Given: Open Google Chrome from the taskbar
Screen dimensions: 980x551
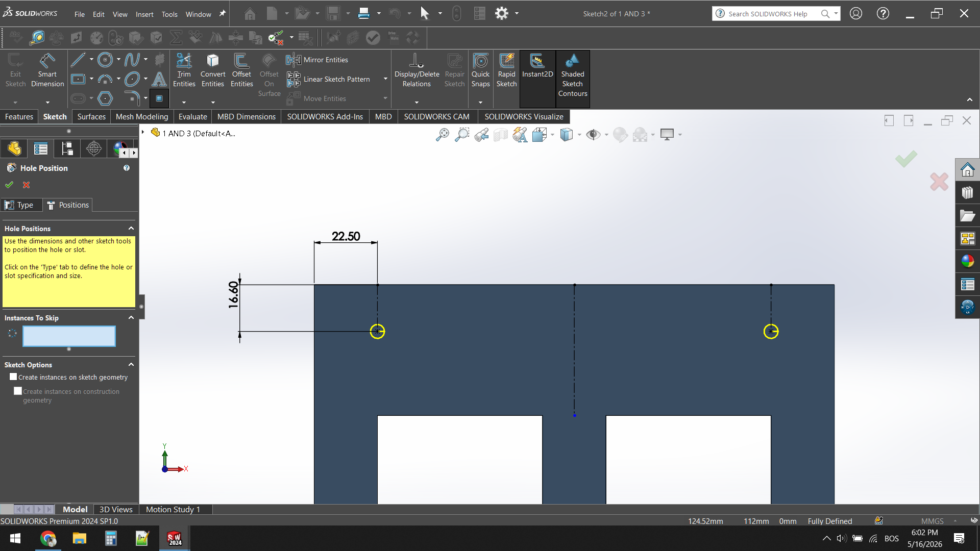Looking at the screenshot, I should (x=48, y=539).
